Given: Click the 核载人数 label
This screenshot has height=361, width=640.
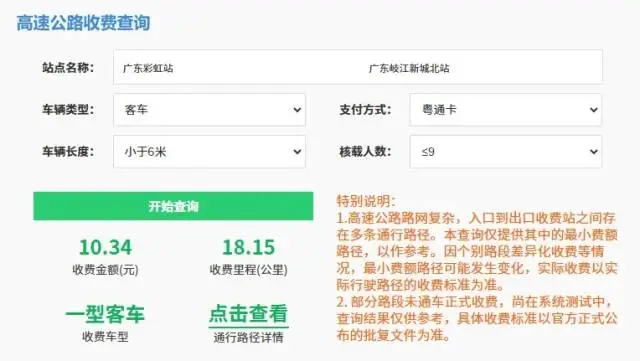Looking at the screenshot, I should [365, 152].
